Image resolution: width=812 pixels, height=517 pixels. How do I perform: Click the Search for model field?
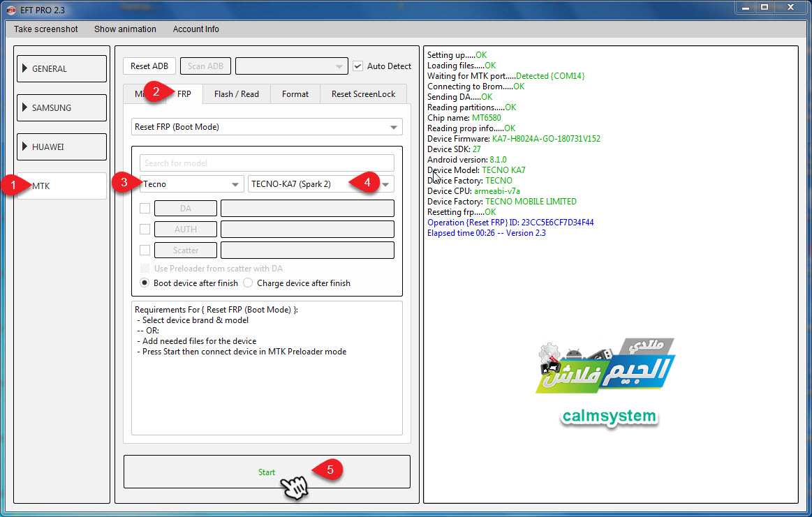tap(267, 163)
